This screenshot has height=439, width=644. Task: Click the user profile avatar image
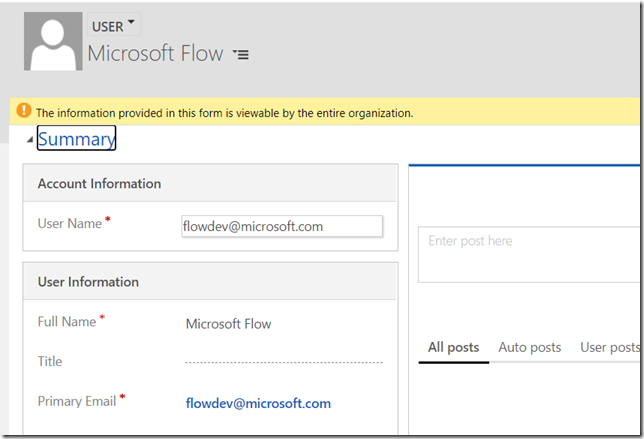point(53,41)
